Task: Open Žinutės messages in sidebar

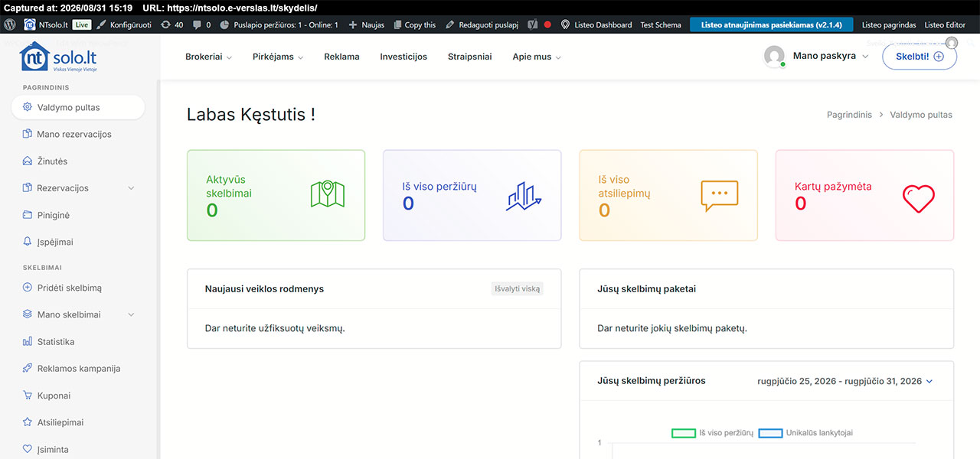Action: 52,161
